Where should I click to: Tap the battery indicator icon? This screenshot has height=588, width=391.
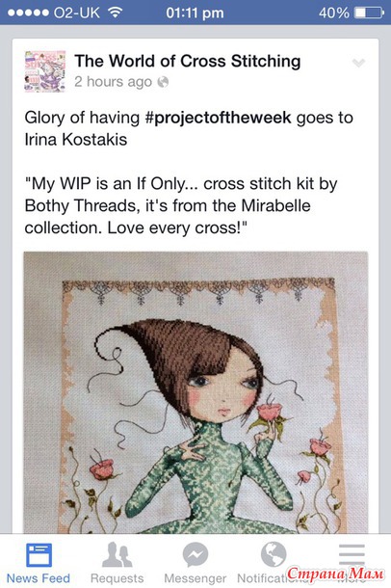(369, 13)
